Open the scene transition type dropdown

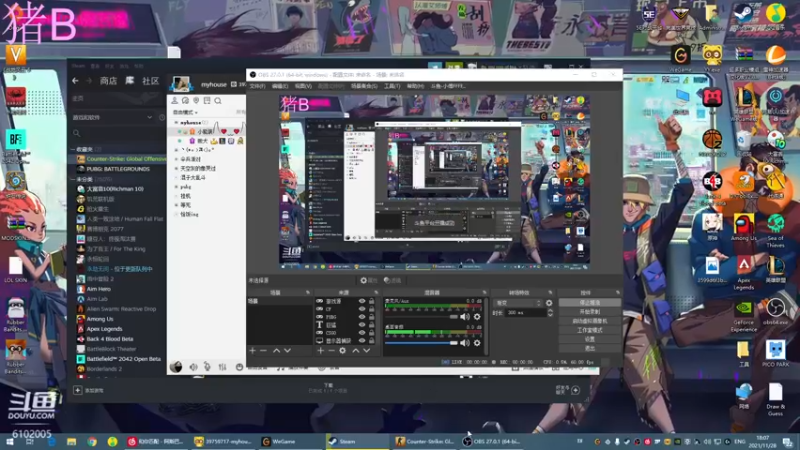518,303
